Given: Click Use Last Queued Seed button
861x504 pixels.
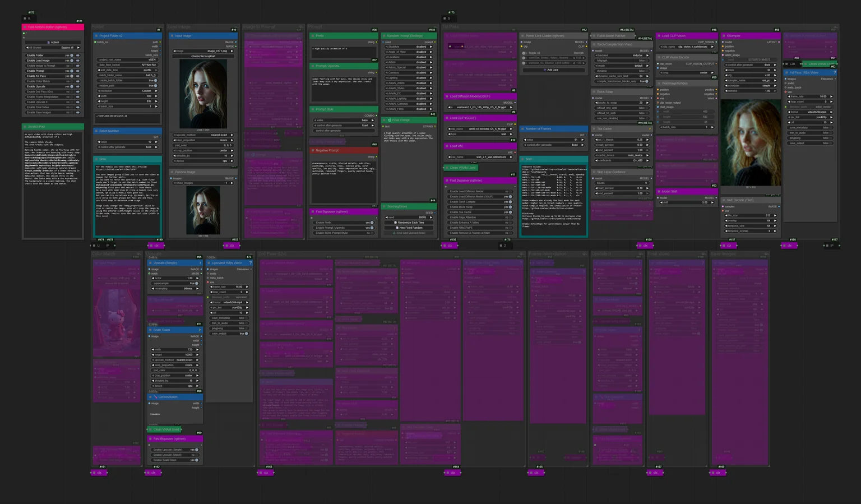Looking at the screenshot, I should tap(409, 233).
